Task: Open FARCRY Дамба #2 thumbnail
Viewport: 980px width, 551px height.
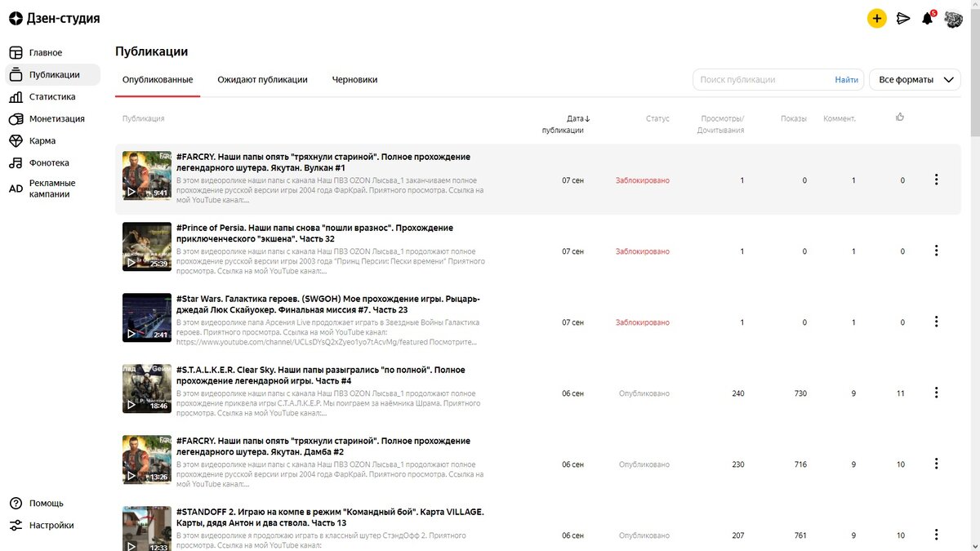Action: click(147, 460)
